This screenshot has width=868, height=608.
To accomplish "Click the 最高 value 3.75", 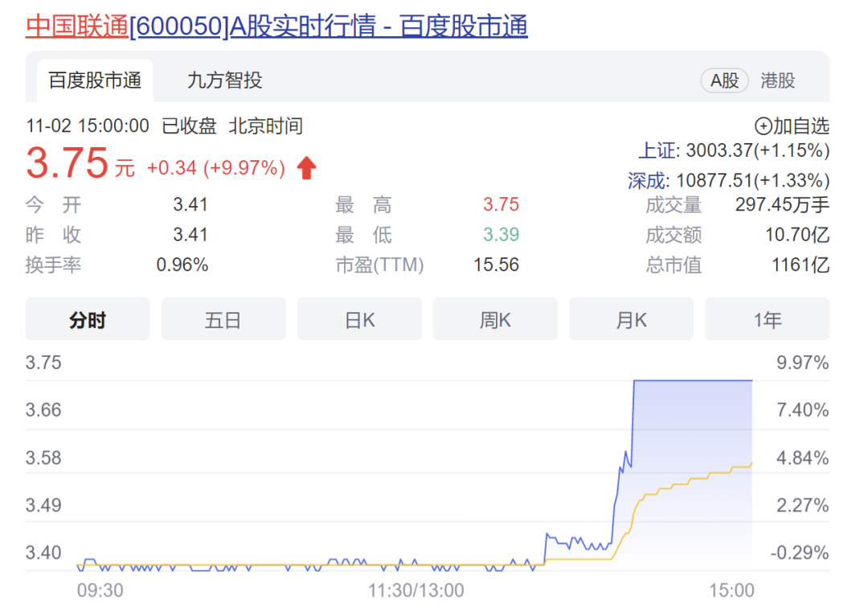I will coord(501,205).
